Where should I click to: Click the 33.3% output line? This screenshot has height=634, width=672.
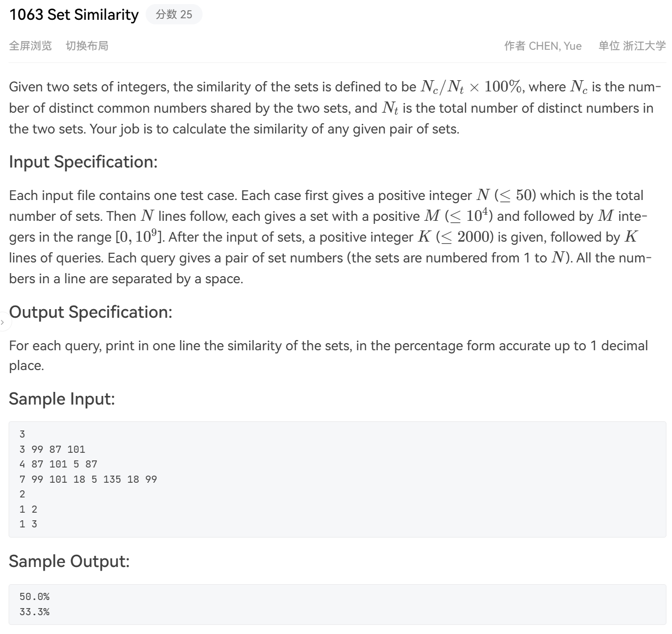point(35,612)
